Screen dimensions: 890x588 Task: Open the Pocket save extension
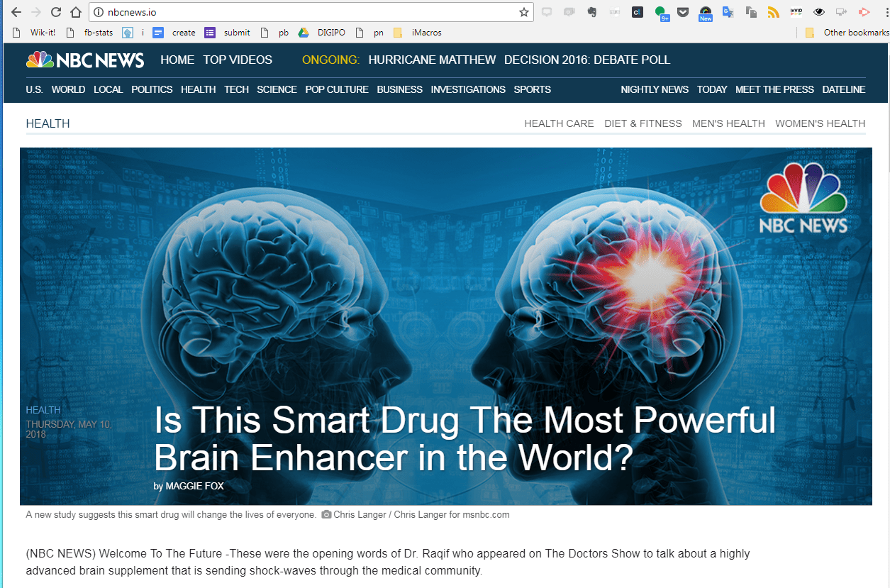click(682, 12)
